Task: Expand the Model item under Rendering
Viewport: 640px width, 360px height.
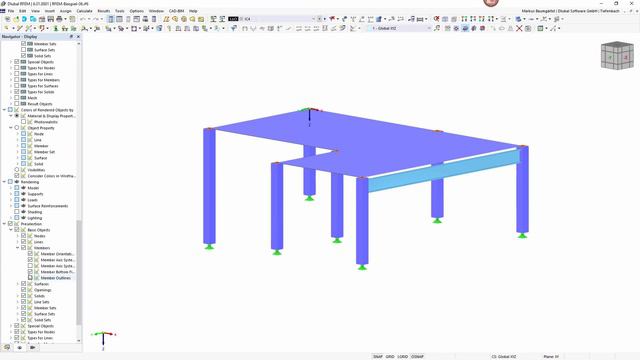Action: pyautogui.click(x=11, y=188)
